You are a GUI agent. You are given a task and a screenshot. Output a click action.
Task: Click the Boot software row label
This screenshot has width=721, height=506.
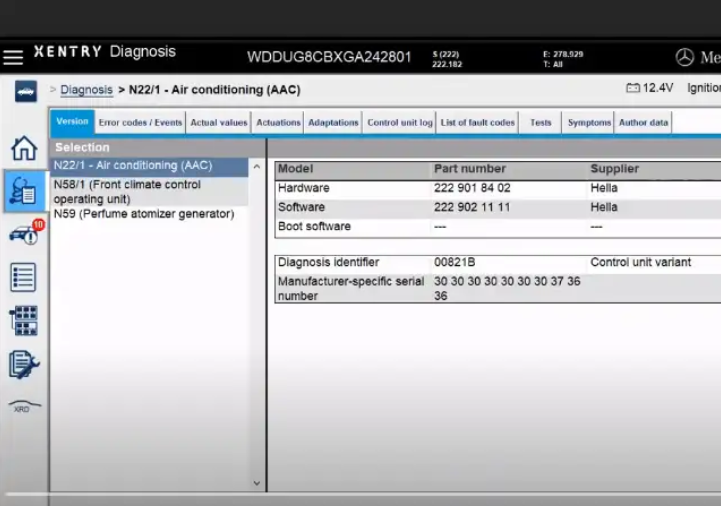click(x=314, y=226)
